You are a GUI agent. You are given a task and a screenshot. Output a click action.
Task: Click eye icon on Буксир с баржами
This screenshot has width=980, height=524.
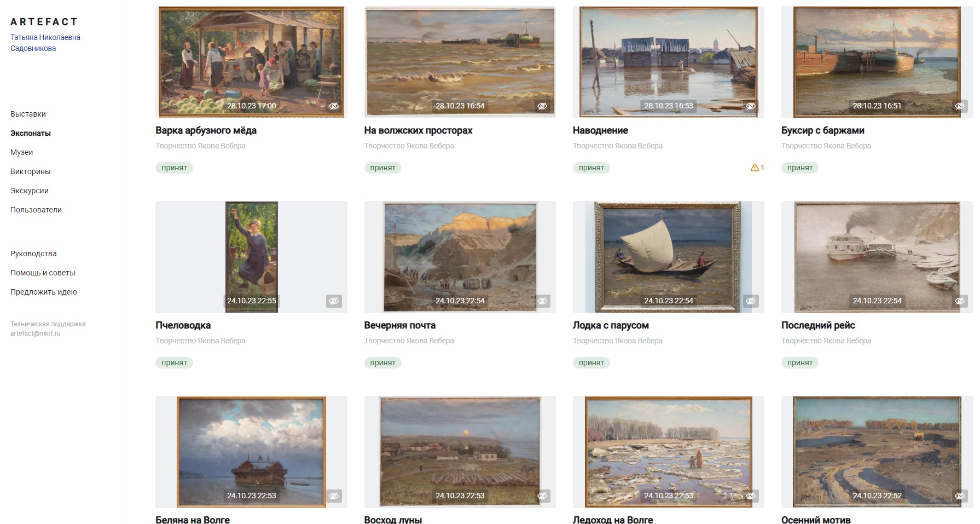pyautogui.click(x=960, y=106)
